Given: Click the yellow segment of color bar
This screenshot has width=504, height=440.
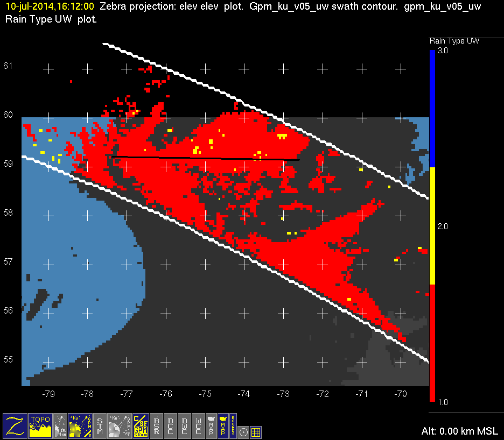Looking at the screenshot, I should [x=432, y=226].
